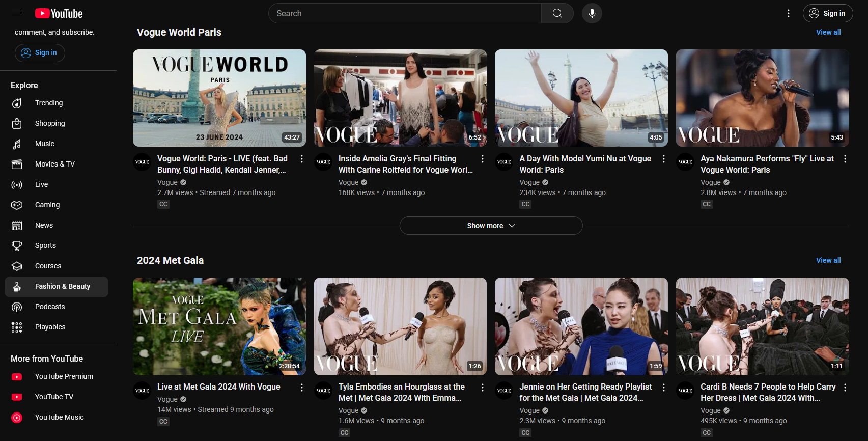Click the YouTube Premium icon
Image resolution: width=868 pixels, height=441 pixels.
(17, 377)
